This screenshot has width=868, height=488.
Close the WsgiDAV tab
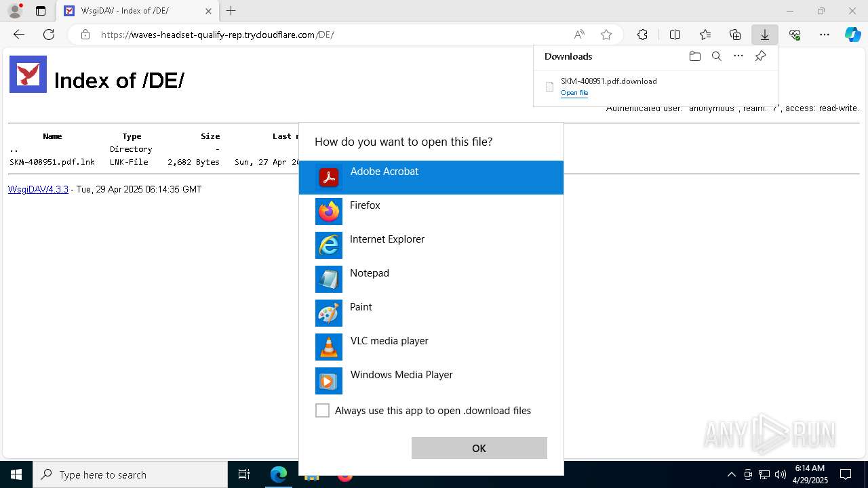point(209,11)
